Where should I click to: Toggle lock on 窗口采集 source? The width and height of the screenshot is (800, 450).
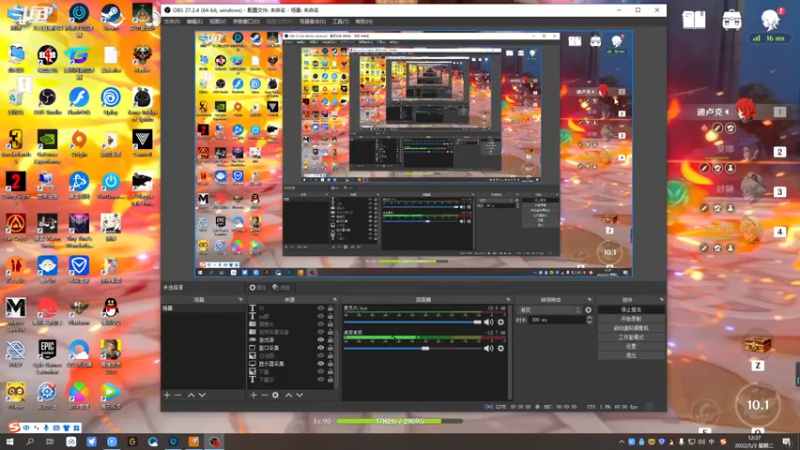(330, 347)
